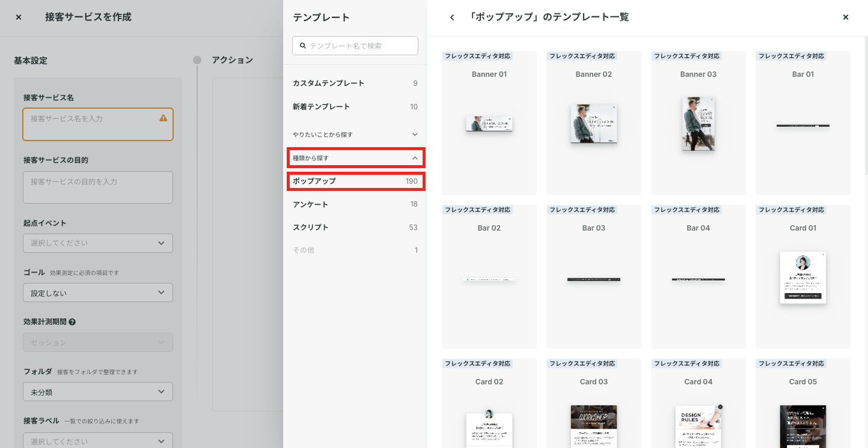Open カスタムテンプレート category
Viewport: 868px width, 448px height.
click(355, 83)
